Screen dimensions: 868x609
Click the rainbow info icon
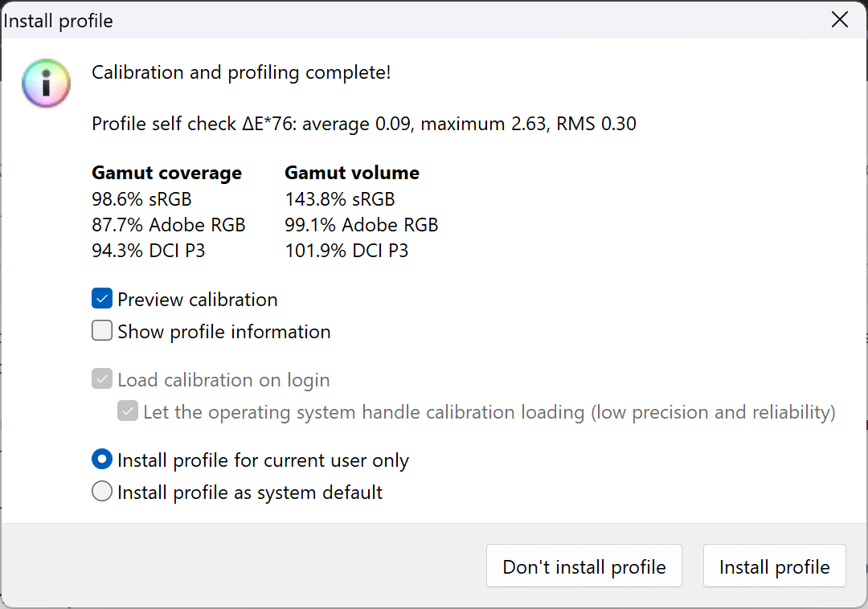(47, 83)
